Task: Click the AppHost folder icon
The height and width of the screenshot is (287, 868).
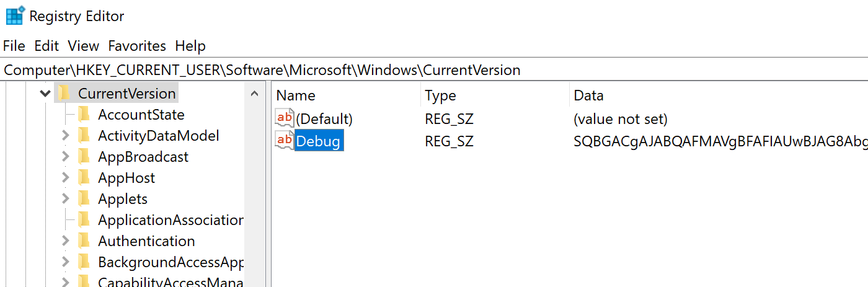Action: (x=84, y=178)
